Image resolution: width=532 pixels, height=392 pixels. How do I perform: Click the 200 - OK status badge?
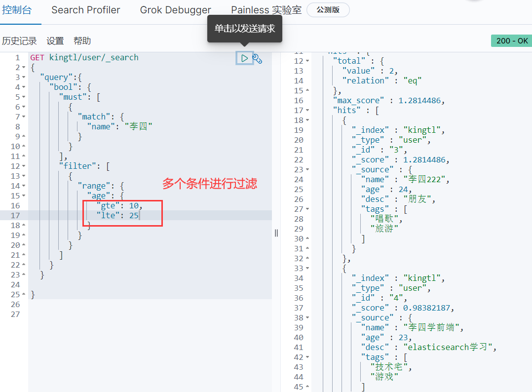tap(511, 40)
